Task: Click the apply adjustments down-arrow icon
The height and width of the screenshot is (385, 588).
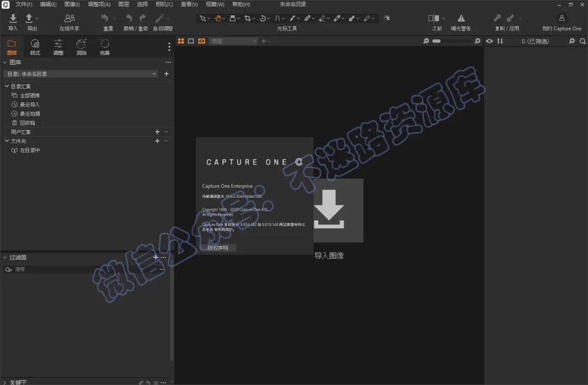Action: click(510, 18)
